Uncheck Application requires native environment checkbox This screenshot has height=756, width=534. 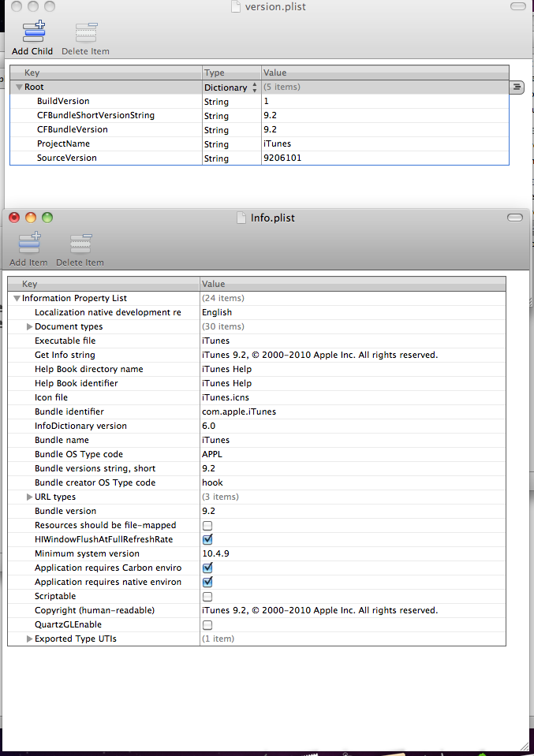pos(207,582)
